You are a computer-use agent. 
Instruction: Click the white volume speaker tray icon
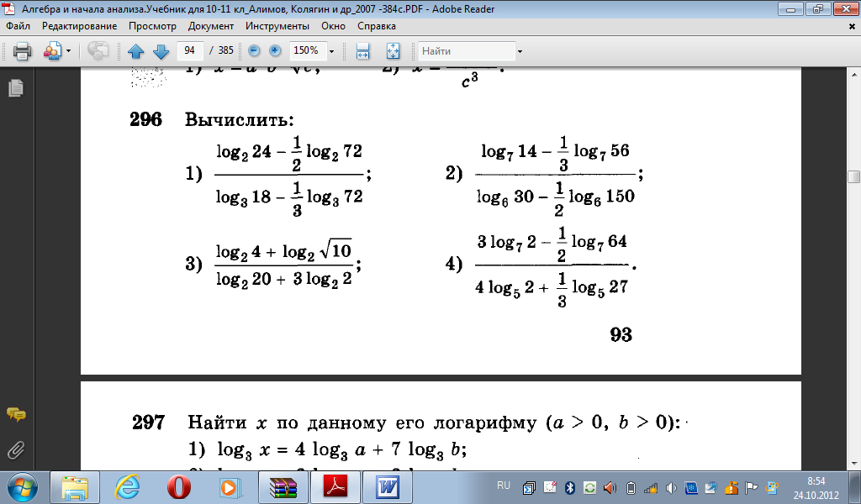[x=671, y=487]
